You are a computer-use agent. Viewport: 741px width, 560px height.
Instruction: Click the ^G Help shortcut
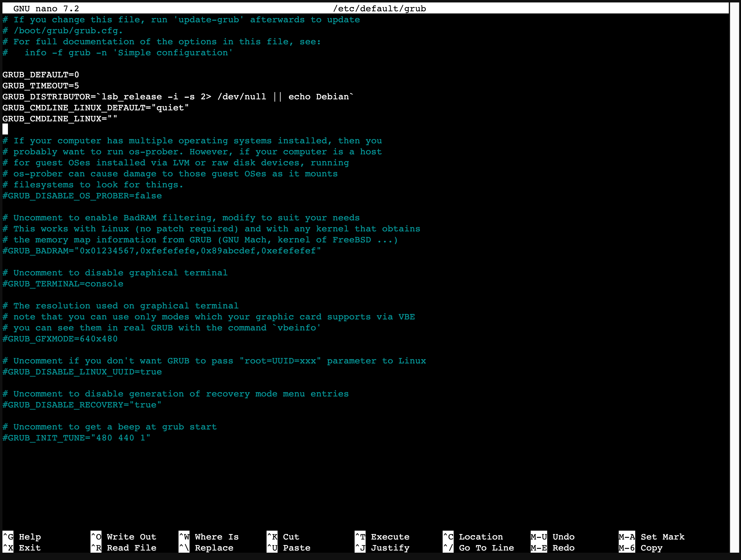coord(22,536)
